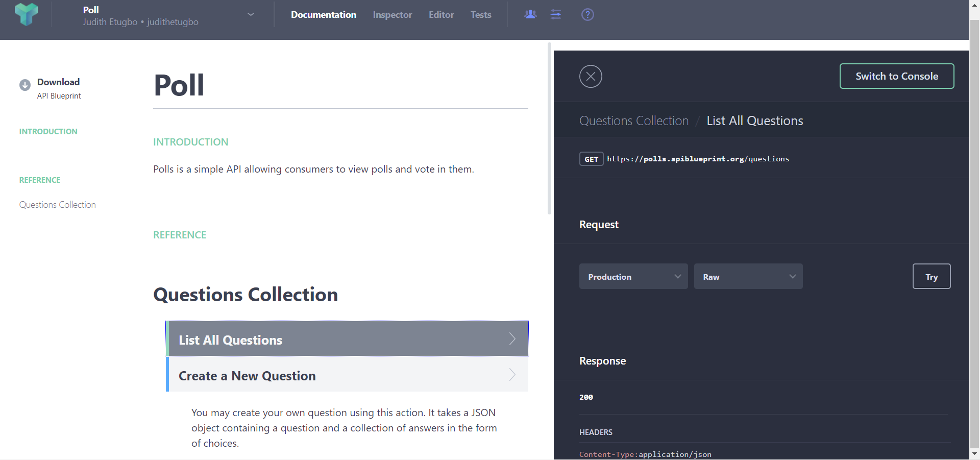The height and width of the screenshot is (460, 980).
Task: Open the Raw format dropdown
Action: click(748, 277)
